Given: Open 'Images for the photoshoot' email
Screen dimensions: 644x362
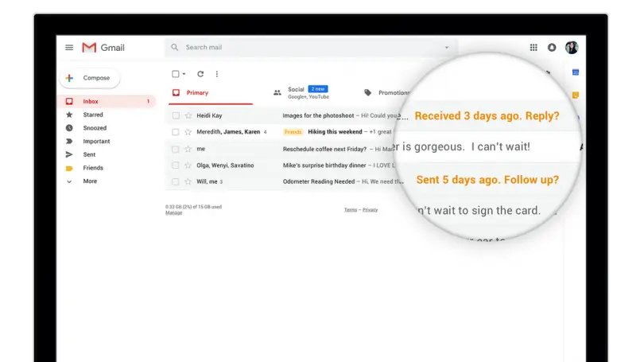Looking at the screenshot, I should pyautogui.click(x=318, y=116).
